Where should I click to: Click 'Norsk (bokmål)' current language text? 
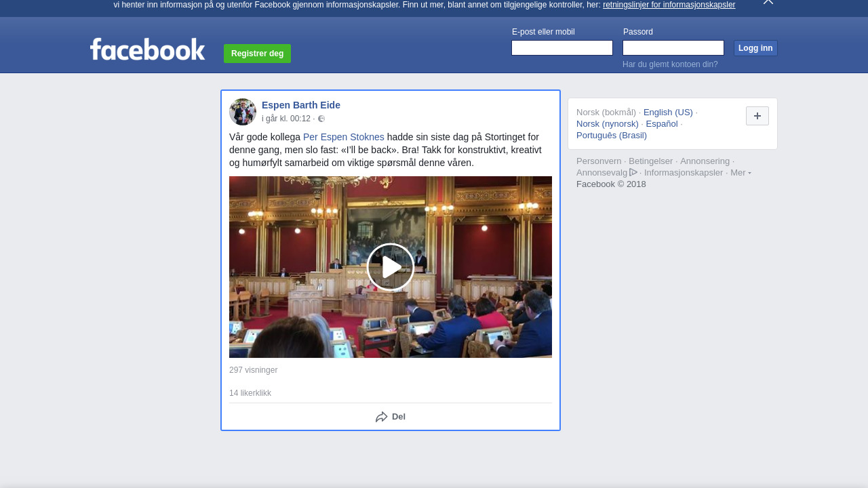[x=606, y=113]
